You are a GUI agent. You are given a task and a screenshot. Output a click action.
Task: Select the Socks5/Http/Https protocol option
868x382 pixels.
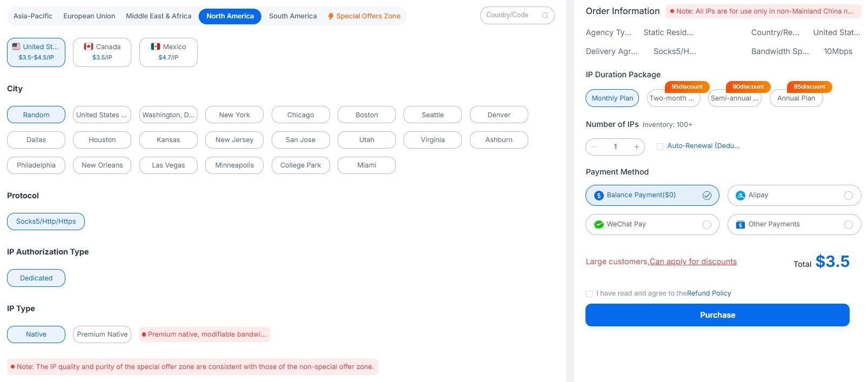pyautogui.click(x=46, y=222)
